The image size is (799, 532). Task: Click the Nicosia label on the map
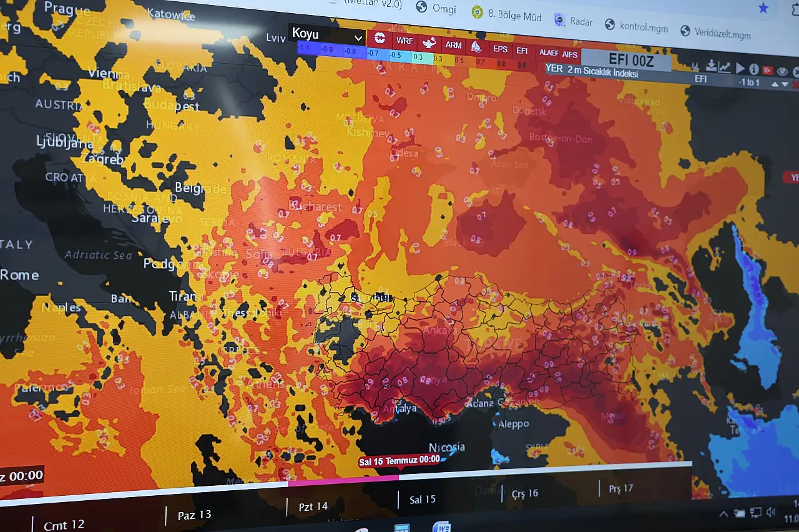[447, 447]
